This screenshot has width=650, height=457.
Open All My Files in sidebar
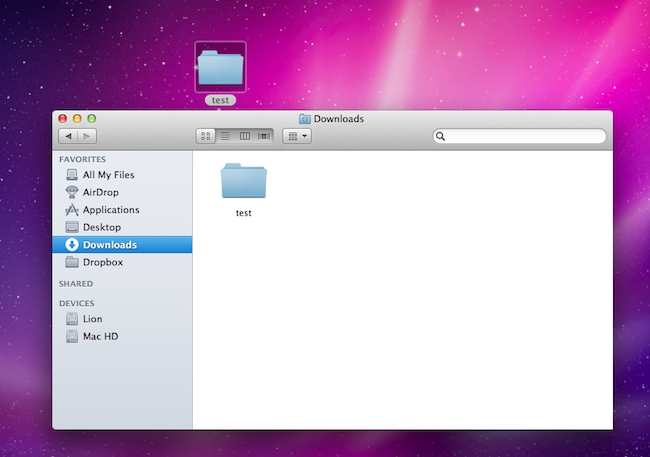point(107,175)
